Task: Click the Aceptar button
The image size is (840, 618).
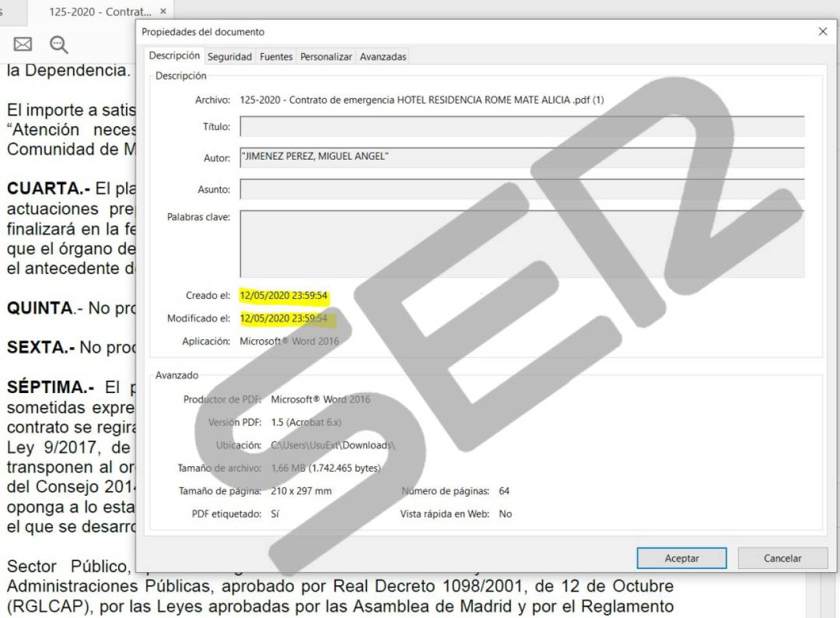Action: 682,558
